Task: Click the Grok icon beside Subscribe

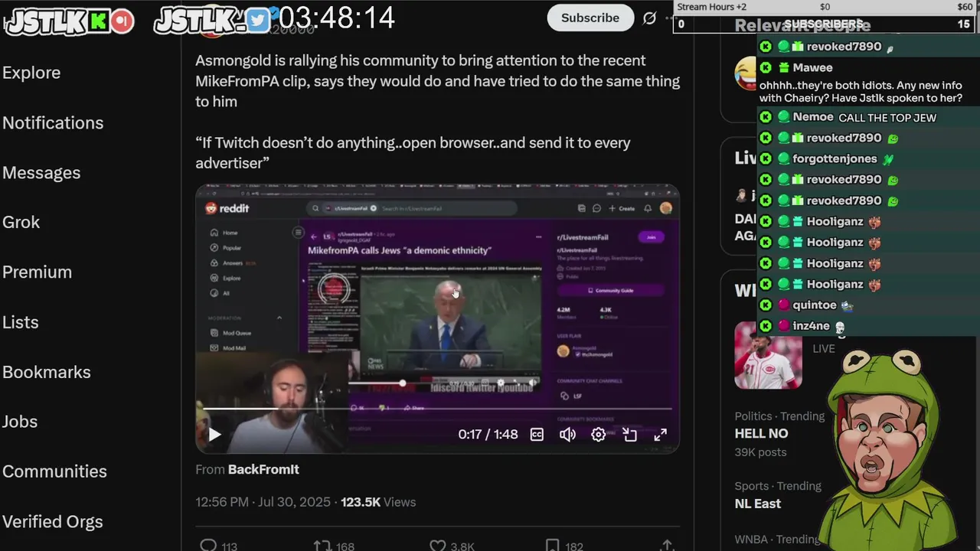Action: pyautogui.click(x=649, y=18)
